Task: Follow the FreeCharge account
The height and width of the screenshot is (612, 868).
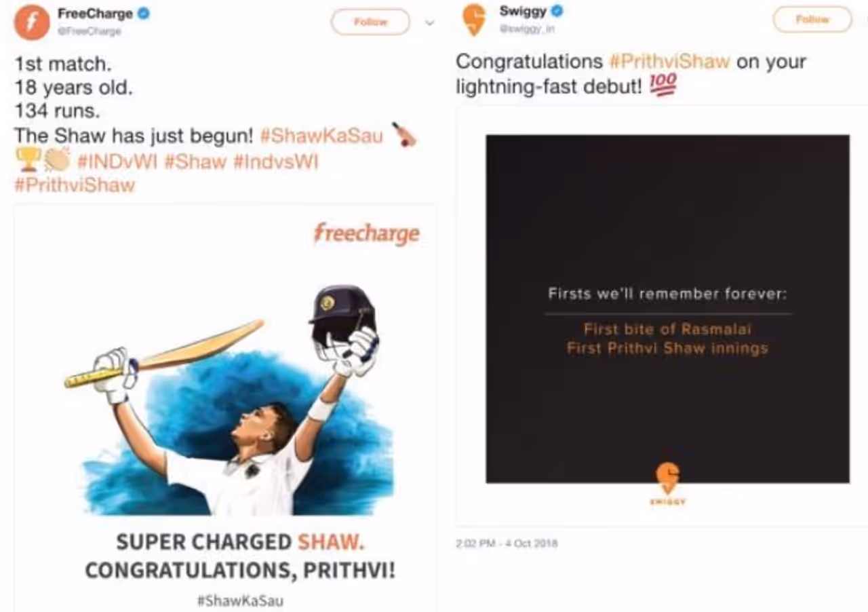Action: click(370, 22)
